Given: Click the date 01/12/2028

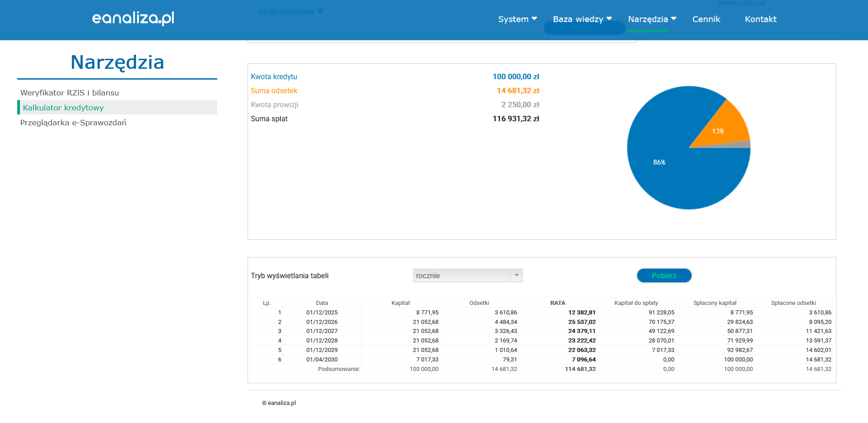Looking at the screenshot, I should (x=322, y=341).
